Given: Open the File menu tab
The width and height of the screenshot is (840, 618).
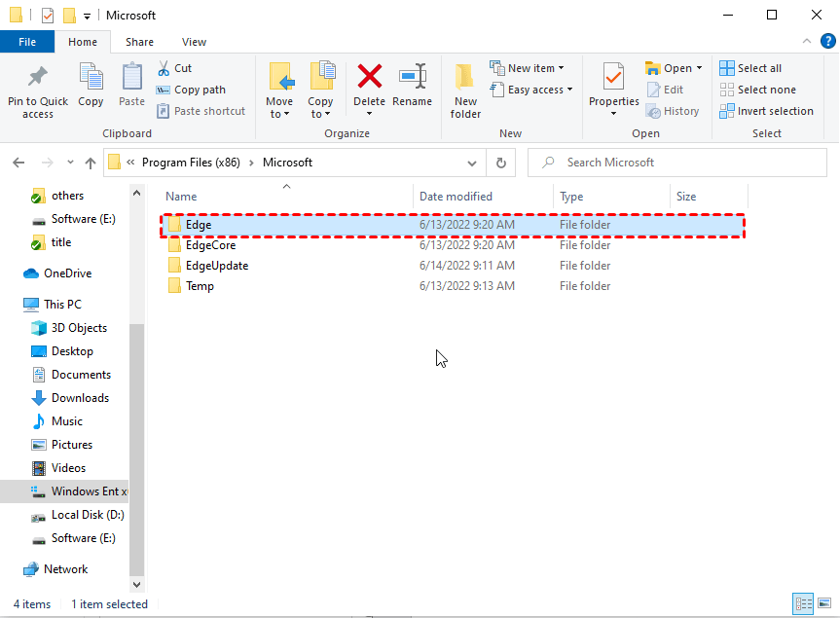Looking at the screenshot, I should [x=27, y=42].
